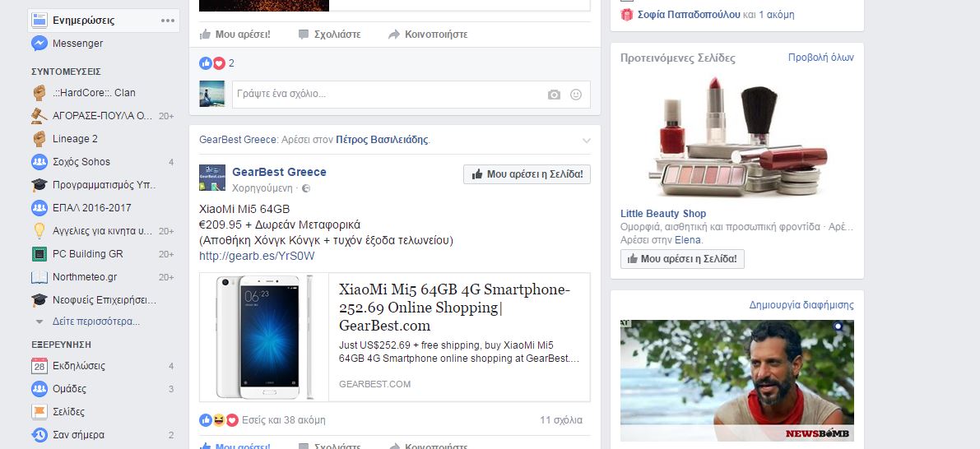Open GearBest Greece page avatar
The image size is (980, 449).
211,178
